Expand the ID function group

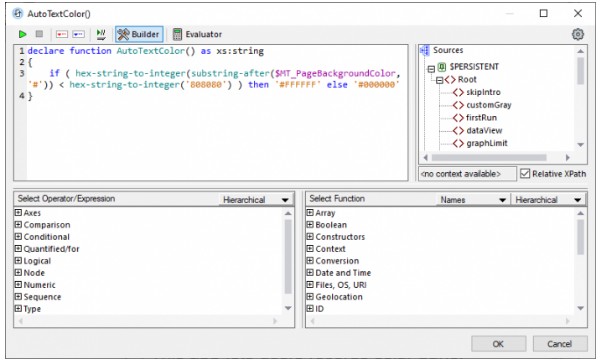(x=310, y=308)
